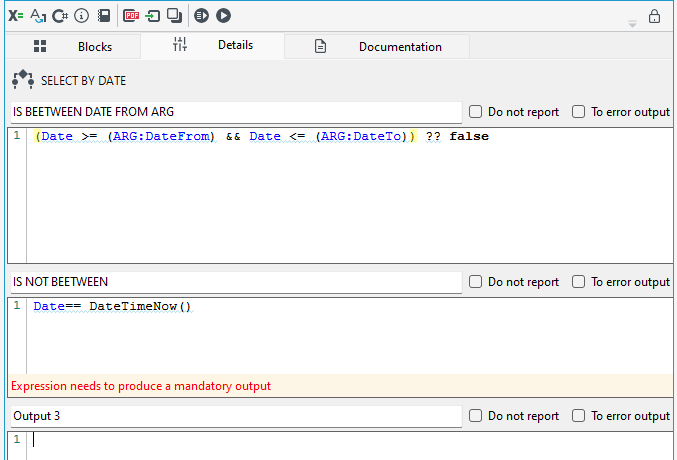Click the round play run icon
The width and height of the screenshot is (677, 460).
224,16
